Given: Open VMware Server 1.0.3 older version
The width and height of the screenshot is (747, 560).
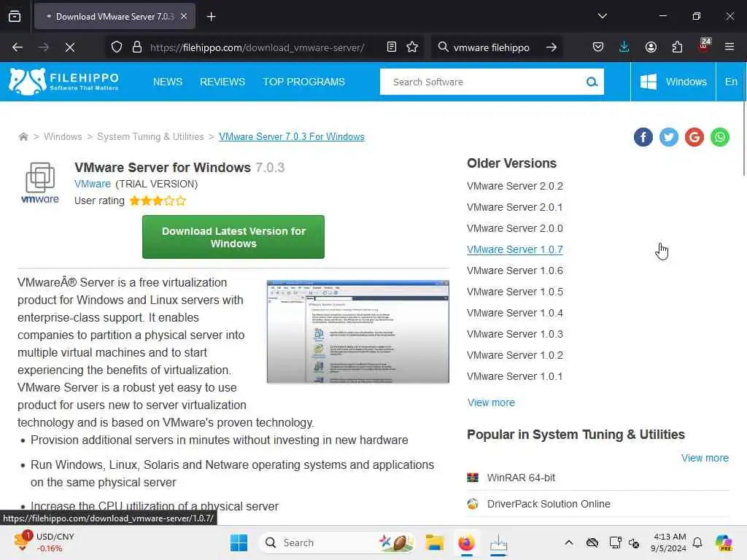Looking at the screenshot, I should pyautogui.click(x=515, y=334).
